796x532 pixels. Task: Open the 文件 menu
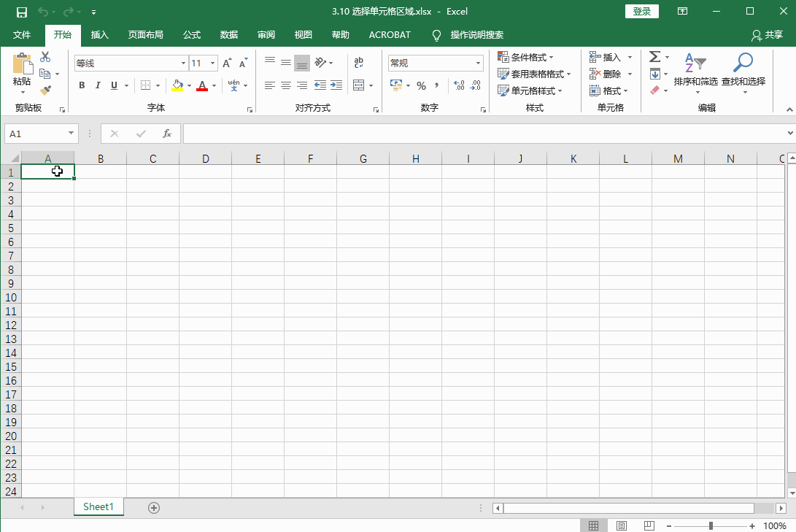click(22, 34)
